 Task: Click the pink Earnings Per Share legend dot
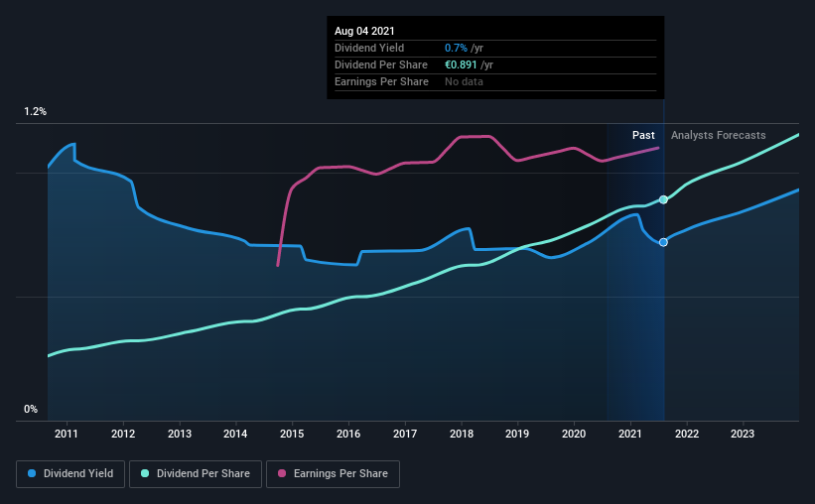[282, 473]
